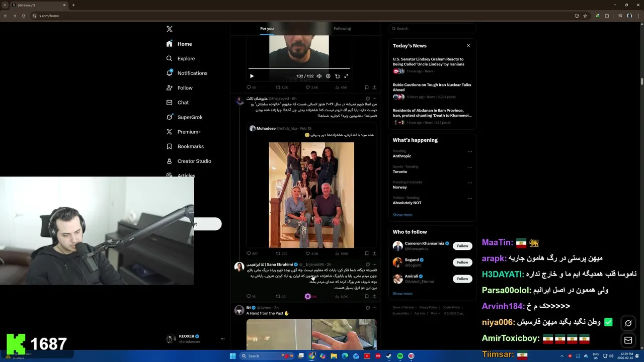The image size is (644, 362).
Task: Open Notifications in the sidebar
Action: [187, 73]
